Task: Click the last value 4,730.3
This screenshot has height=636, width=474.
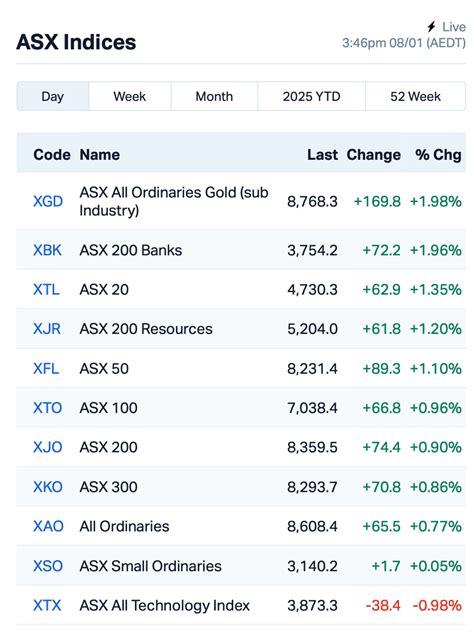Action: tap(312, 290)
